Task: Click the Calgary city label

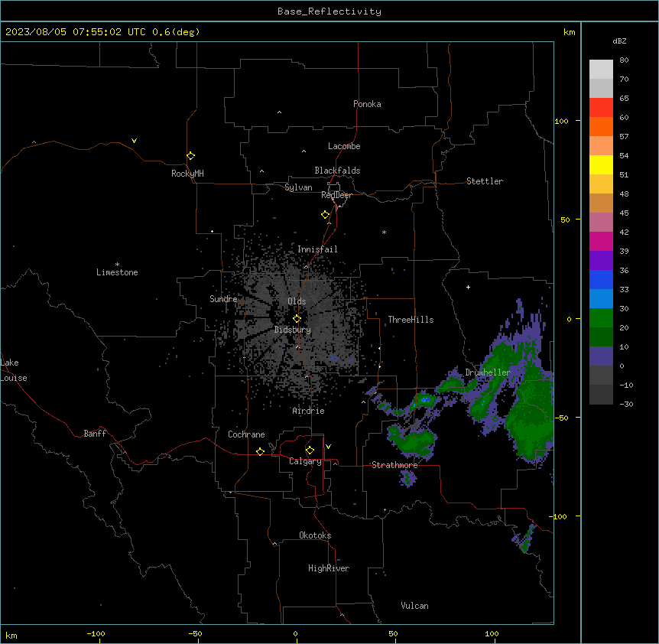Action: [305, 461]
